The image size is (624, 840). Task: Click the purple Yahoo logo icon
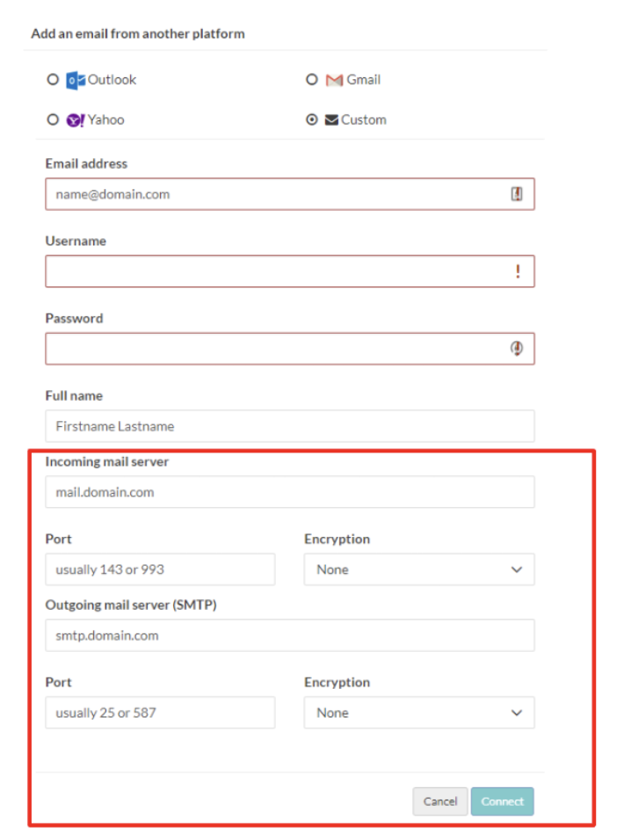pyautogui.click(x=76, y=120)
